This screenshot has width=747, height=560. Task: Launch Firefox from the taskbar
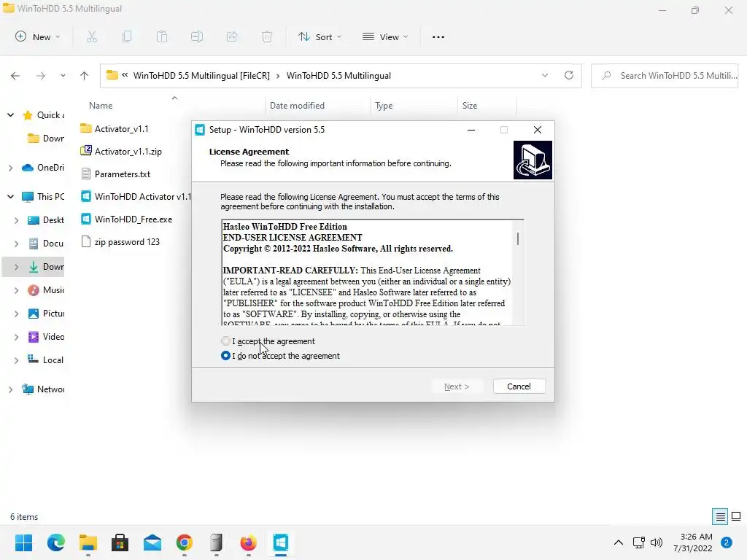248,542
